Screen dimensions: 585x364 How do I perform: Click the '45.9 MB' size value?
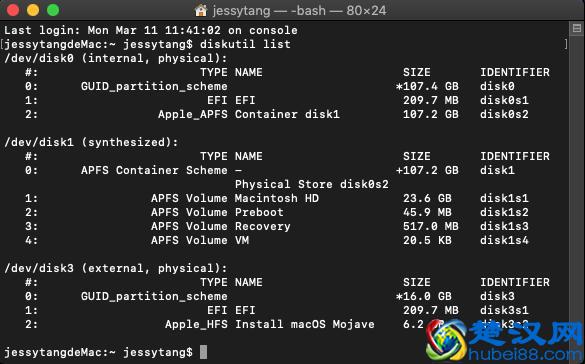pyautogui.click(x=427, y=212)
